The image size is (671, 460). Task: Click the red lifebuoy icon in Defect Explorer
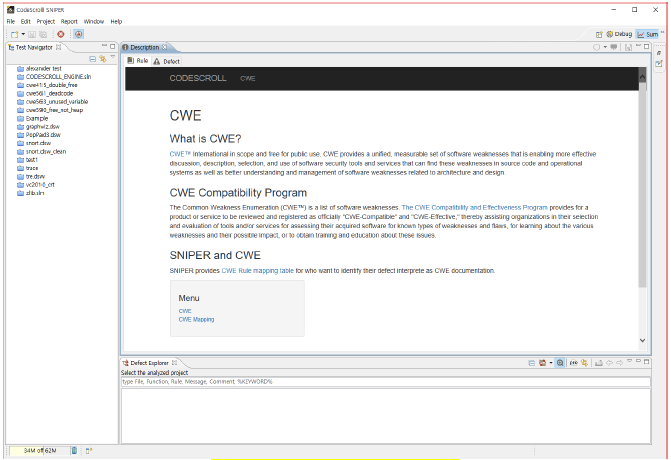[x=542, y=363]
